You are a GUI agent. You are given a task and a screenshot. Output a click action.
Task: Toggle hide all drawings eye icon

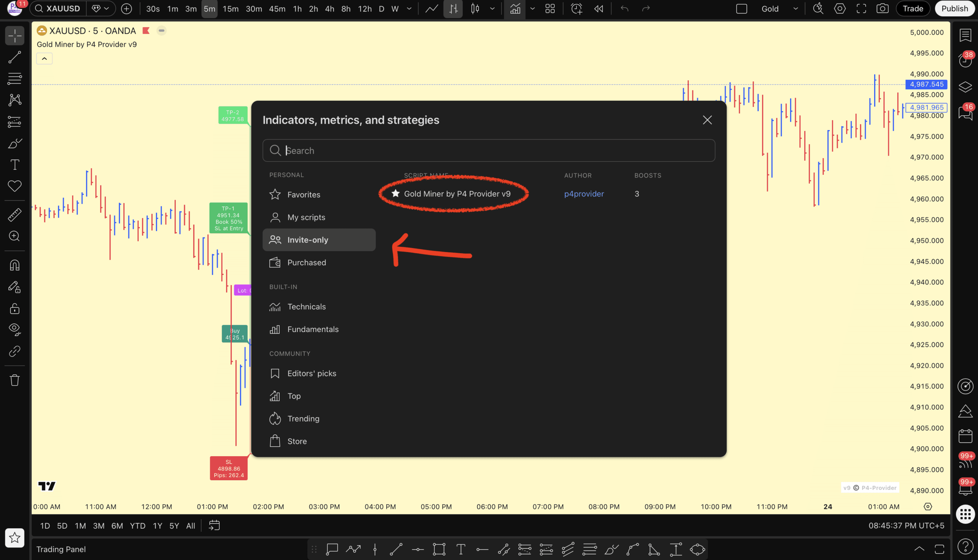[x=15, y=329]
